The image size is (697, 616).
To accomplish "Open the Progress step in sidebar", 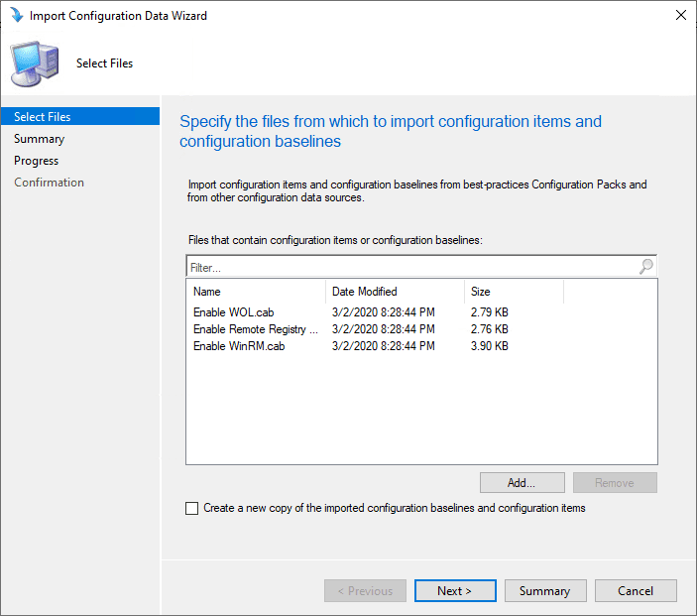I will pyautogui.click(x=36, y=161).
